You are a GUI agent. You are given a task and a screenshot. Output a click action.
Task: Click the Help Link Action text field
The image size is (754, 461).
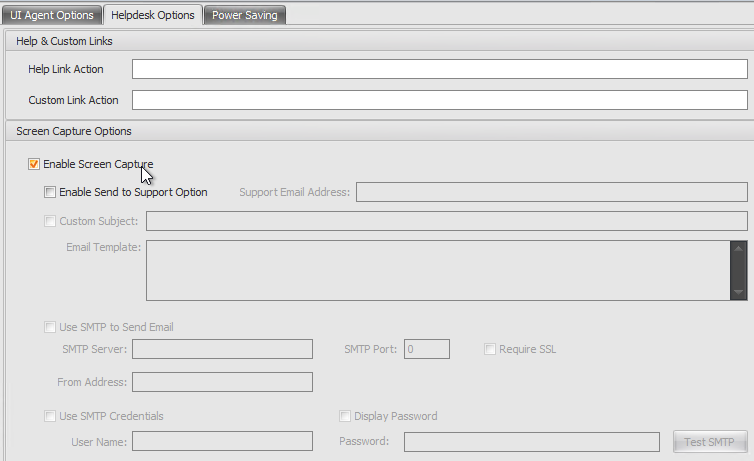click(x=439, y=69)
